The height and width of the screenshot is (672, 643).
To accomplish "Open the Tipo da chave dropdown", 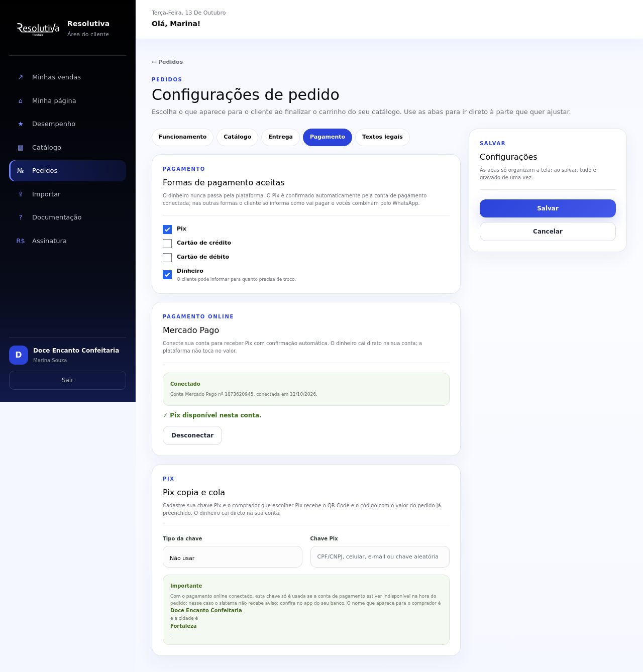I will tap(233, 557).
